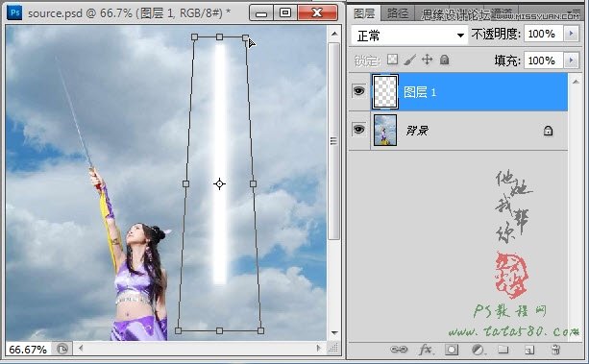Click the right-middle transform handle
589x364 pixels.
pyautogui.click(x=253, y=183)
